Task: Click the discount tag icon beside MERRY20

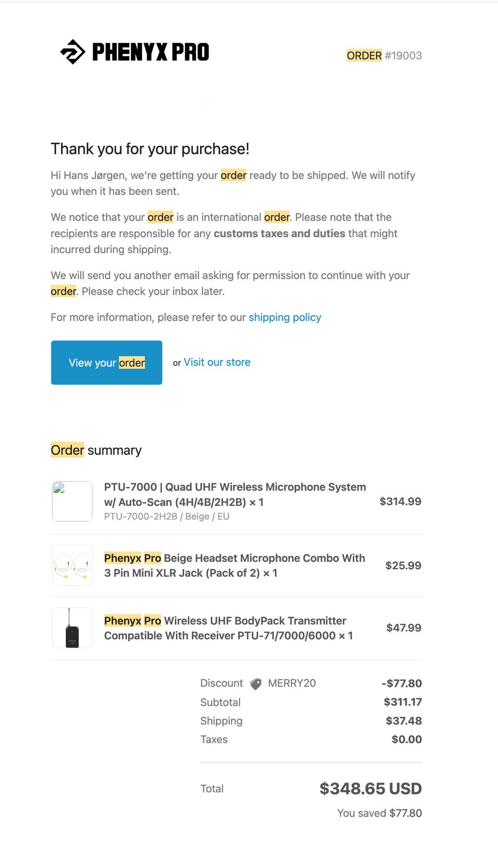Action: 255,684
